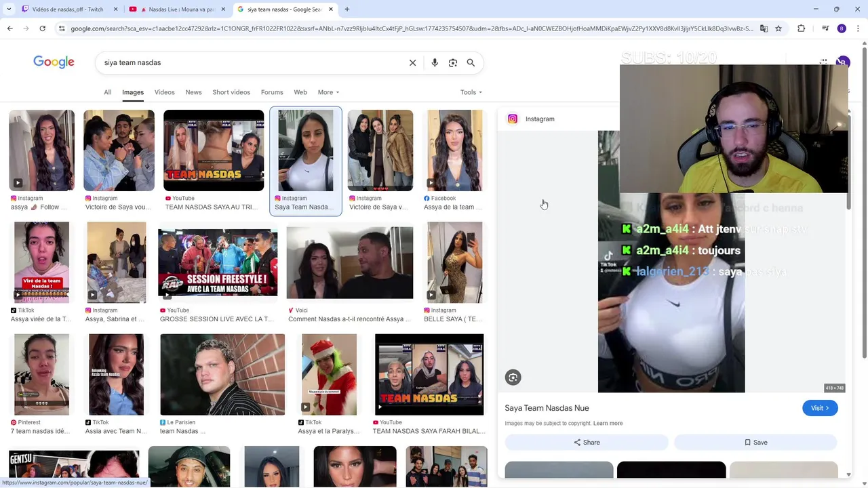Viewport: 868px width, 488px height.
Task: Close the Twitch videos tab
Action: (x=116, y=9)
